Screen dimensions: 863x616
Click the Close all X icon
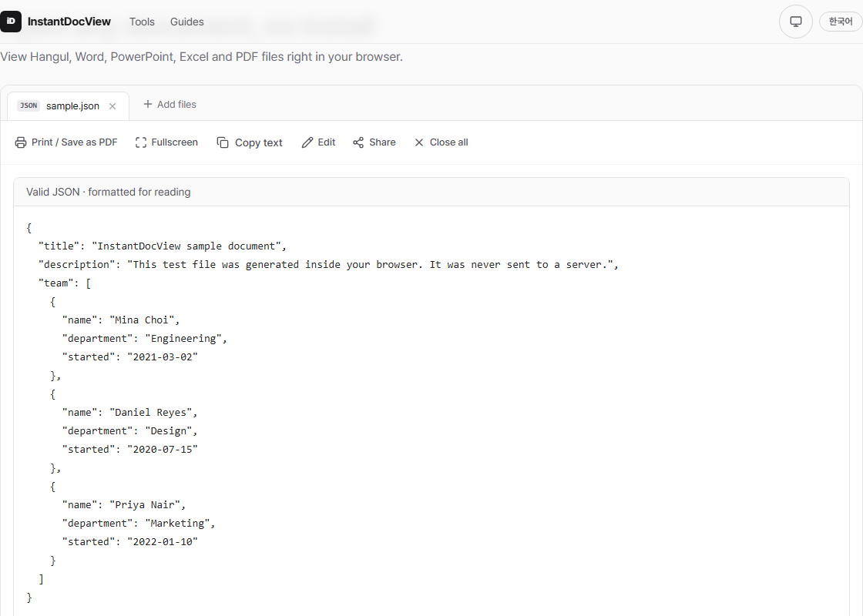click(419, 142)
